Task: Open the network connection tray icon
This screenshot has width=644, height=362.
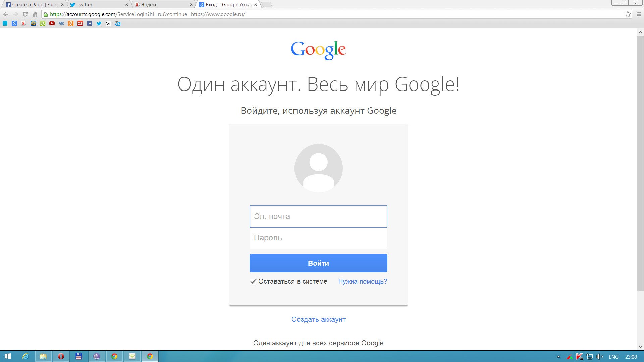Action: tap(590, 357)
